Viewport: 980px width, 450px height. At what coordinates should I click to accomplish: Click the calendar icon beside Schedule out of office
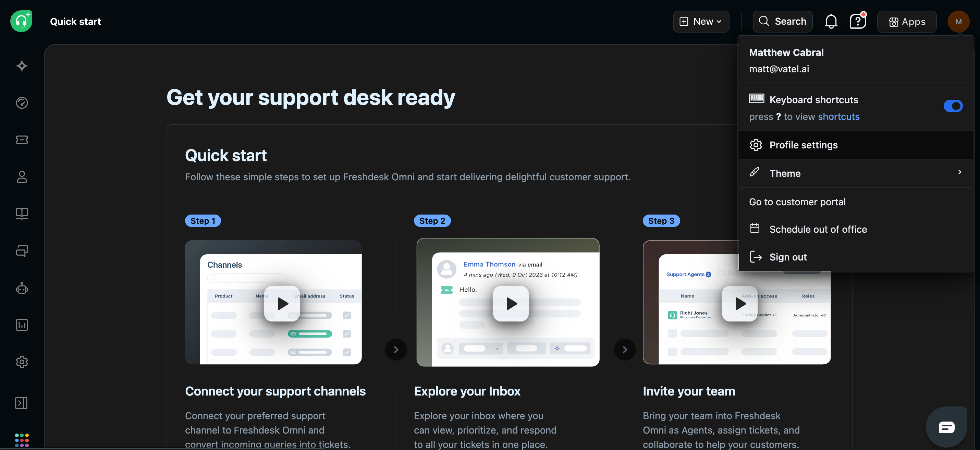(755, 228)
